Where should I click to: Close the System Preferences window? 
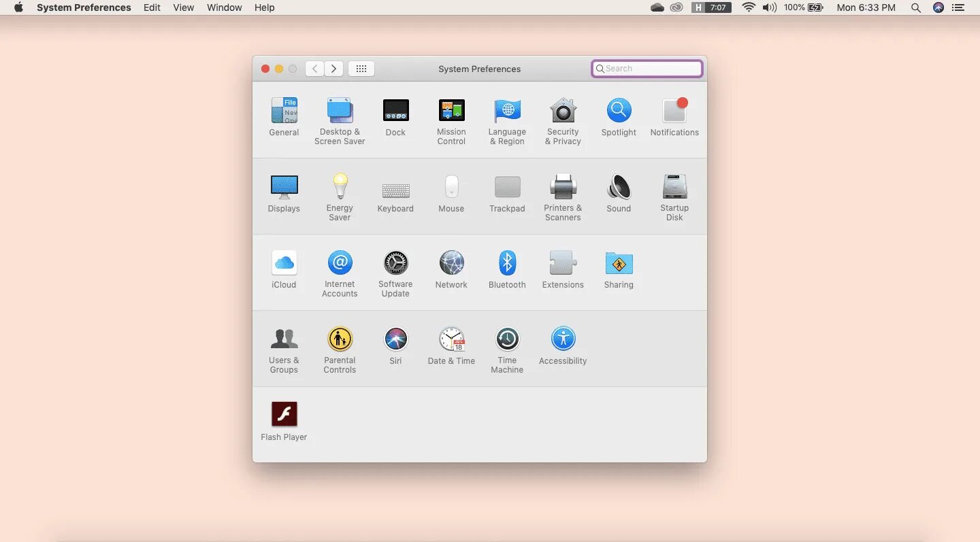[x=265, y=69]
